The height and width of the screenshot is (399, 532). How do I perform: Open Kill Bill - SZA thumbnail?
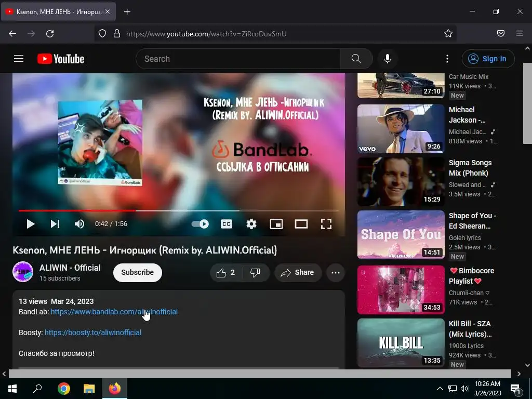[x=401, y=343]
